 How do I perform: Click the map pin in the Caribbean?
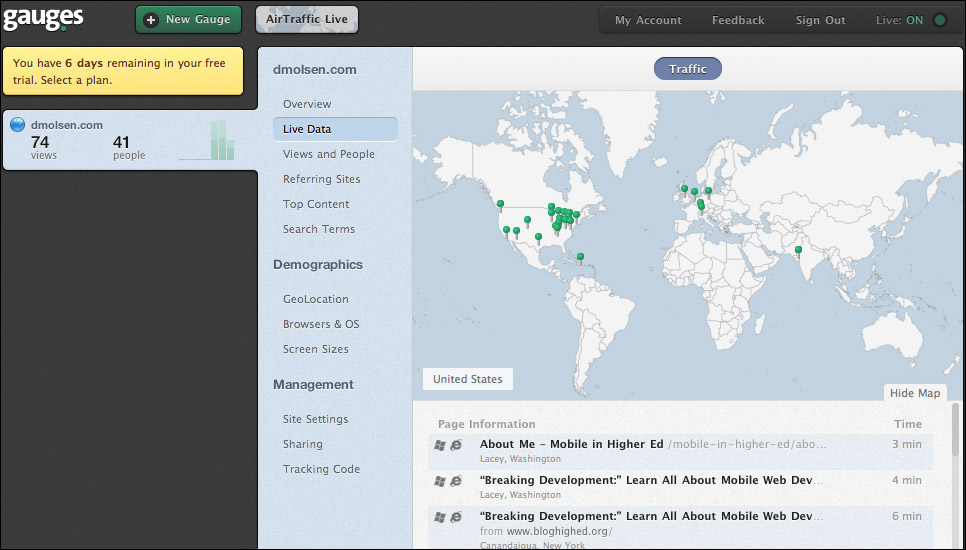click(580, 259)
